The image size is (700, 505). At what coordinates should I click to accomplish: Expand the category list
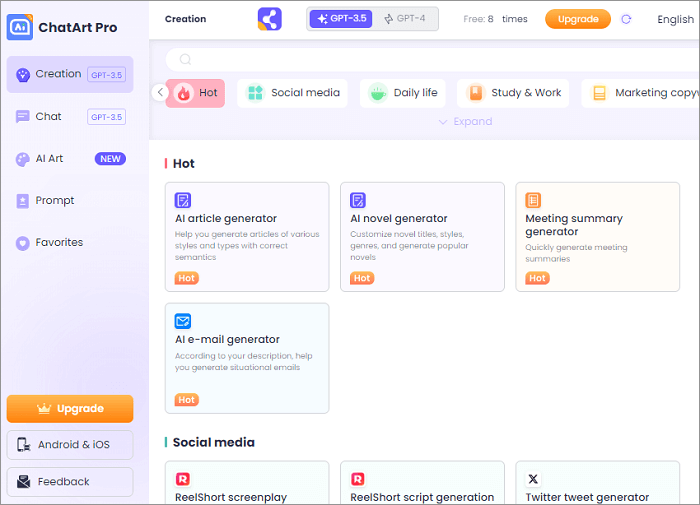click(465, 121)
